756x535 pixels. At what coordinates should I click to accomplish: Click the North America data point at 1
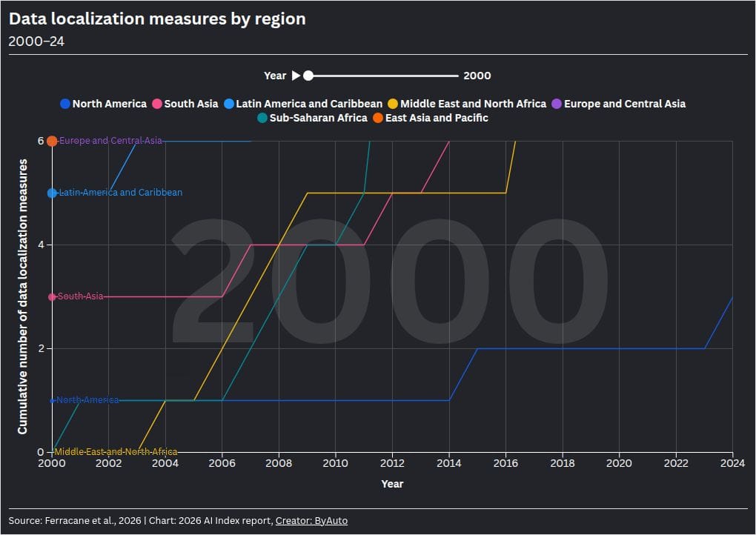coord(52,401)
